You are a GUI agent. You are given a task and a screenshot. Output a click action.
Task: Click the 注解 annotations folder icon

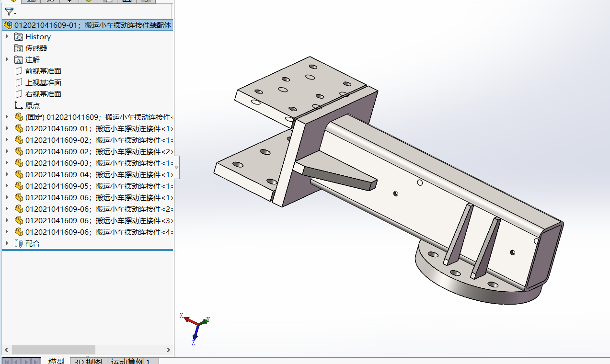coord(19,60)
